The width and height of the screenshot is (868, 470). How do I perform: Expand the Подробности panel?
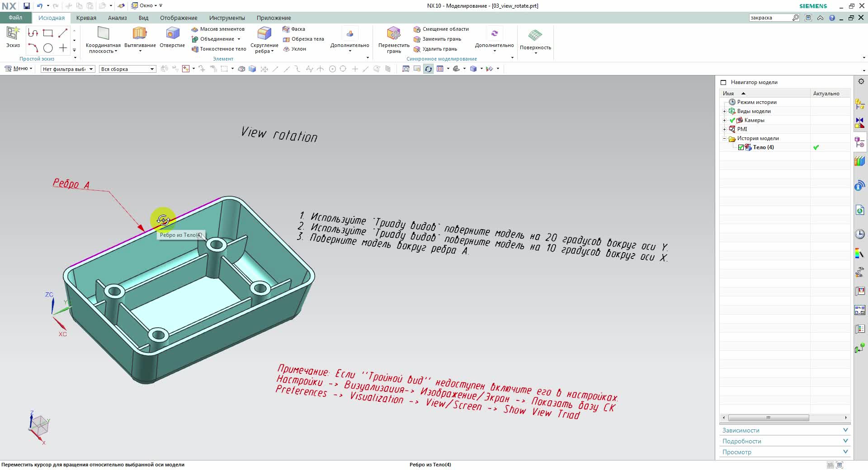point(785,441)
